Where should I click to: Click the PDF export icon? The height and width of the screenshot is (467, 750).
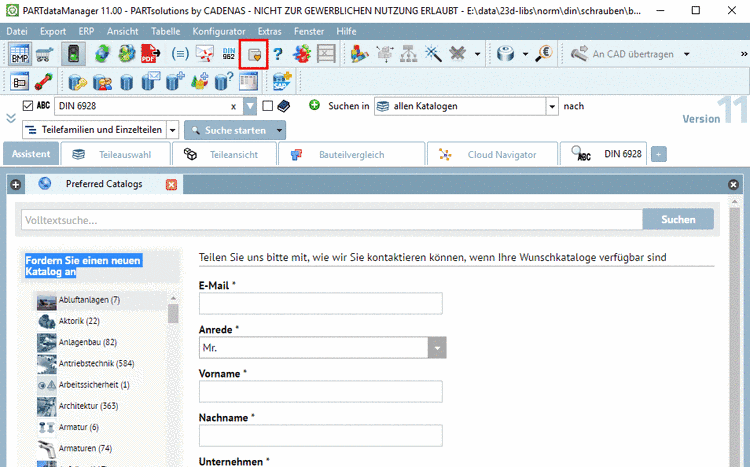150,54
